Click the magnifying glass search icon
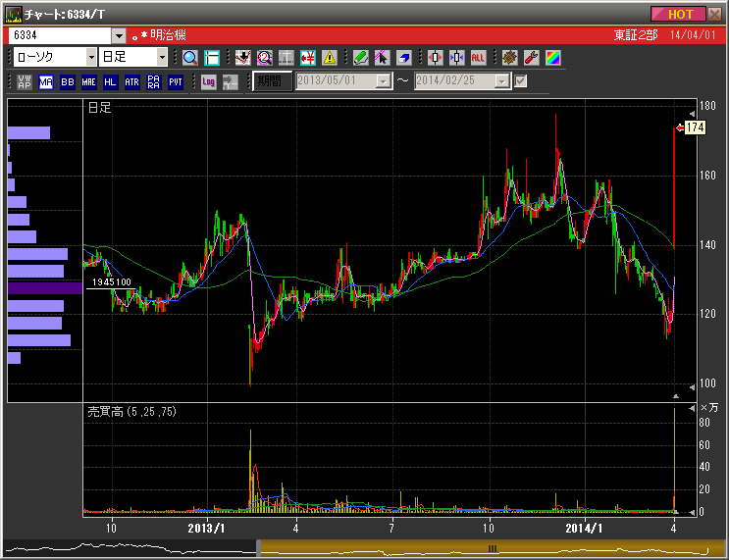The height and width of the screenshot is (560, 729). pyautogui.click(x=190, y=57)
